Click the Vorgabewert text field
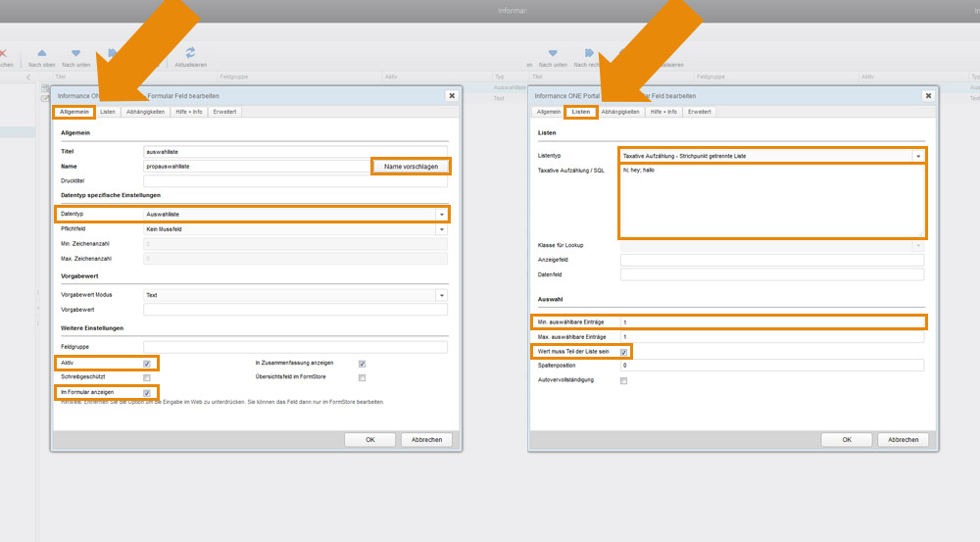The width and height of the screenshot is (980, 542). [295, 310]
